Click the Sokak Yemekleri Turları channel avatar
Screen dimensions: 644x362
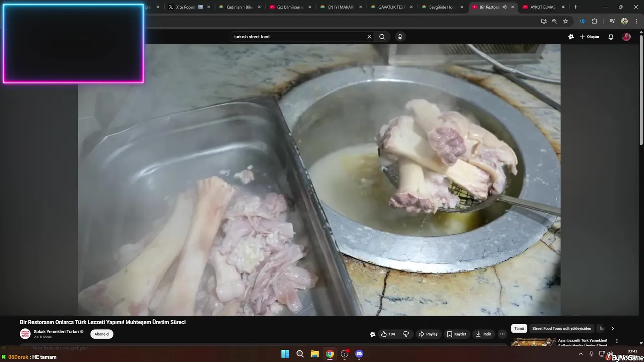25,334
